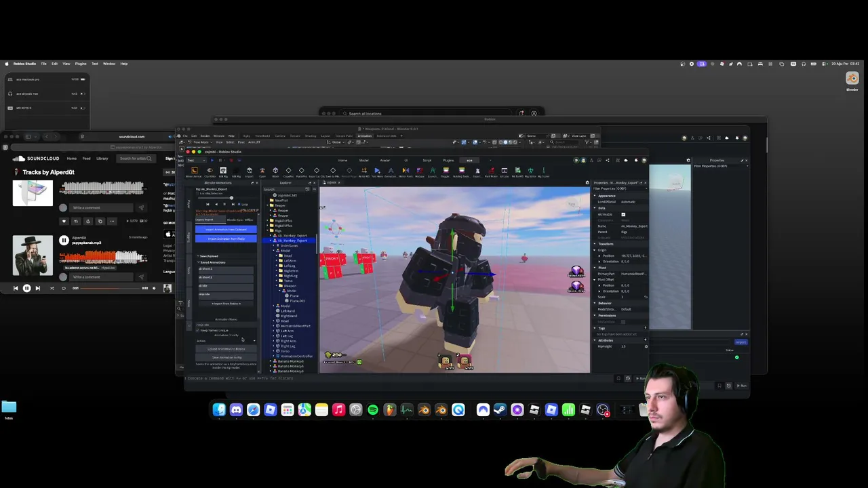Open the Clip Editor plugin
The image size is (868, 488).
[210, 171]
